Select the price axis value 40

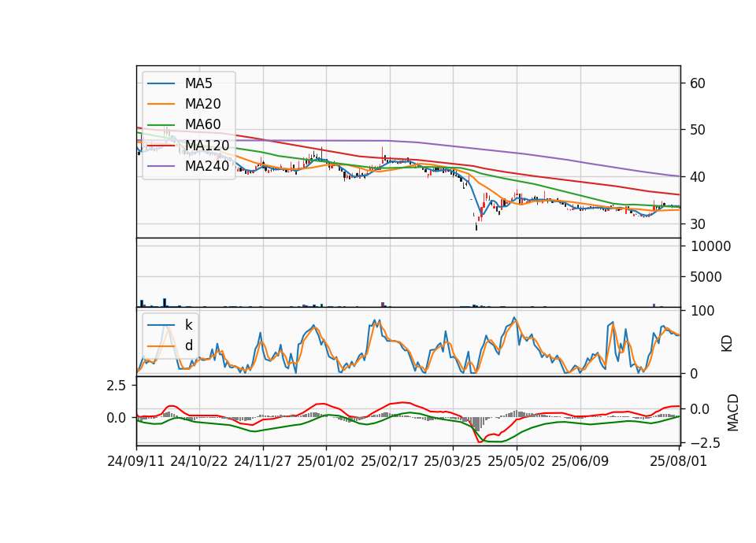pos(697,177)
